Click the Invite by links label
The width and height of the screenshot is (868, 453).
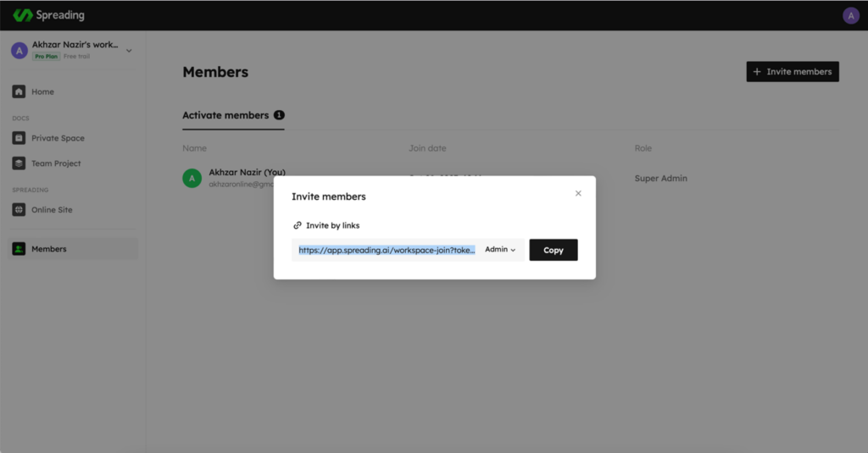tap(332, 225)
